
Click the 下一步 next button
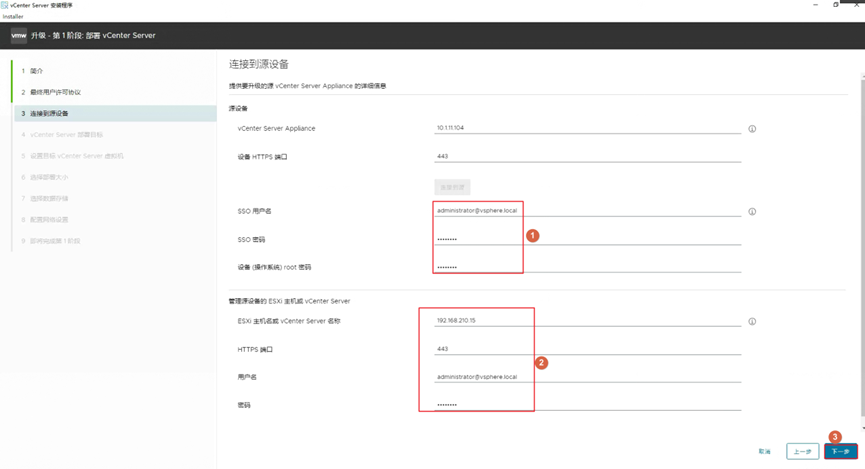pyautogui.click(x=841, y=451)
